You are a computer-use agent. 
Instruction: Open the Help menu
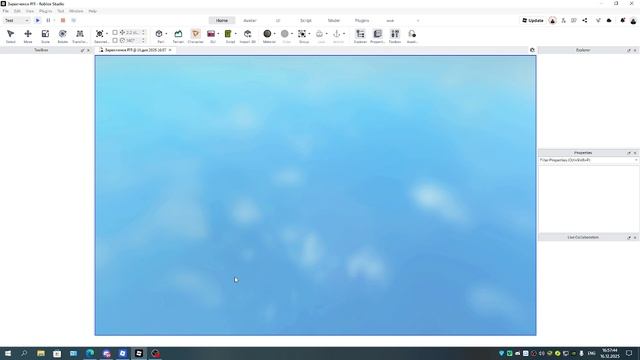(93, 11)
